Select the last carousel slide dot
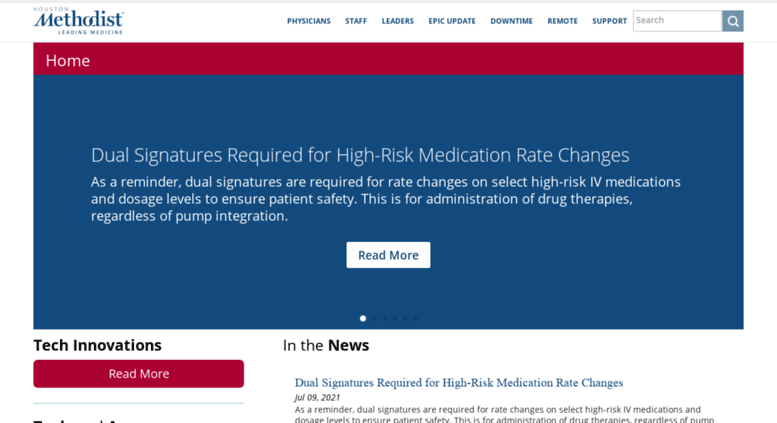This screenshot has width=777, height=423. [x=415, y=318]
